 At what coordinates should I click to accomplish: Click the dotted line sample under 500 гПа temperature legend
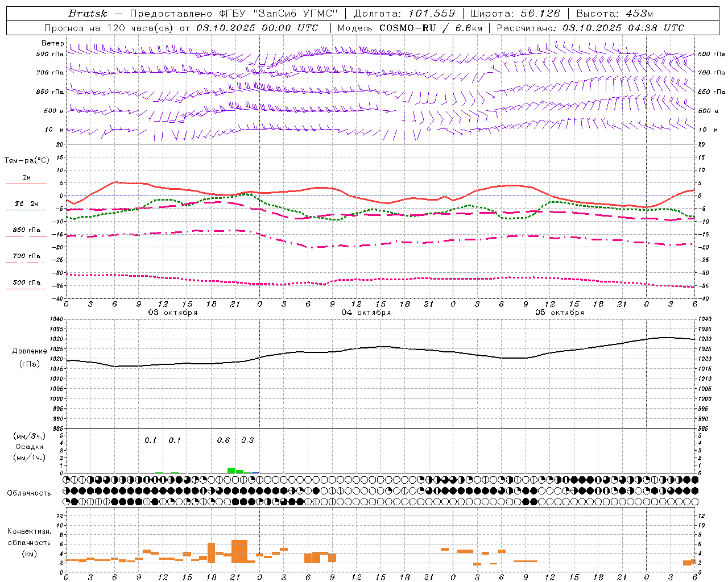[25, 289]
